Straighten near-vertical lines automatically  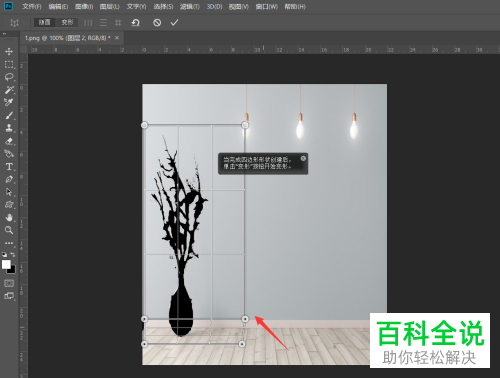pyautogui.click(x=88, y=23)
